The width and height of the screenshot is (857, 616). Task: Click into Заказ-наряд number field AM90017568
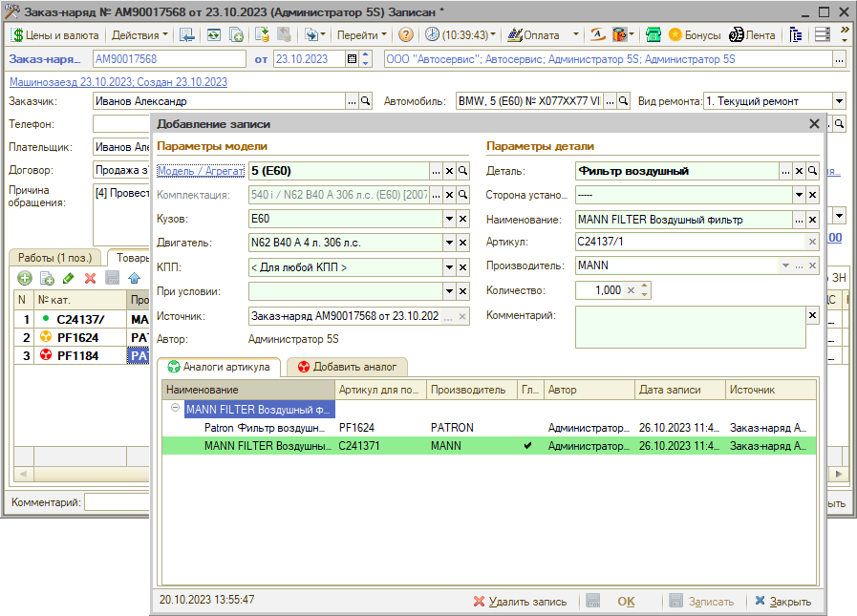click(x=169, y=59)
